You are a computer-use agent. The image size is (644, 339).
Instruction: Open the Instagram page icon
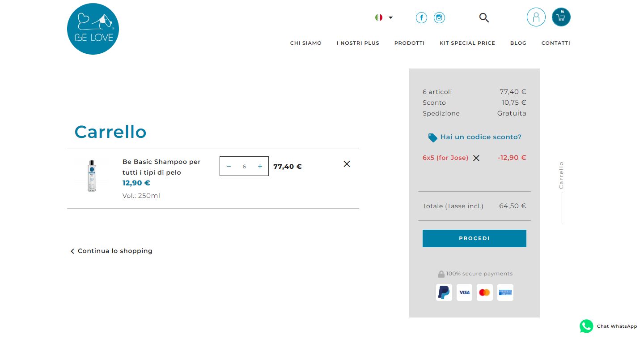point(439,17)
